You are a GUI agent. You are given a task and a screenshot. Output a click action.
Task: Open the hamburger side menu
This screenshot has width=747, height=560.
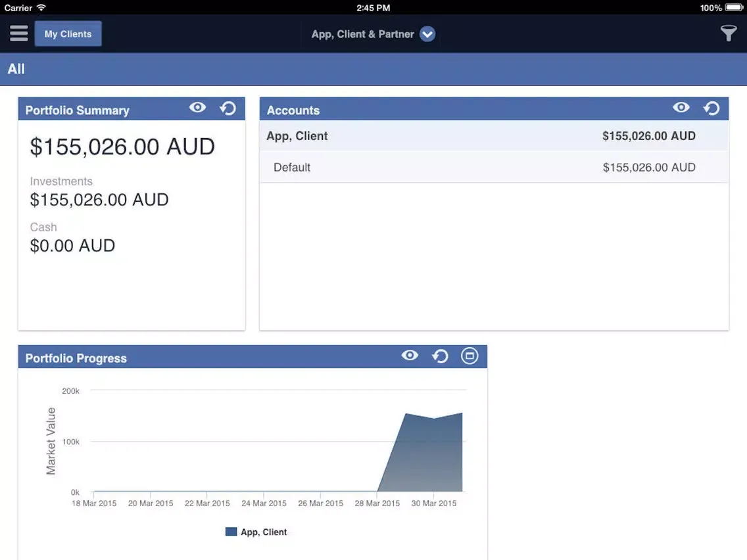tap(18, 34)
